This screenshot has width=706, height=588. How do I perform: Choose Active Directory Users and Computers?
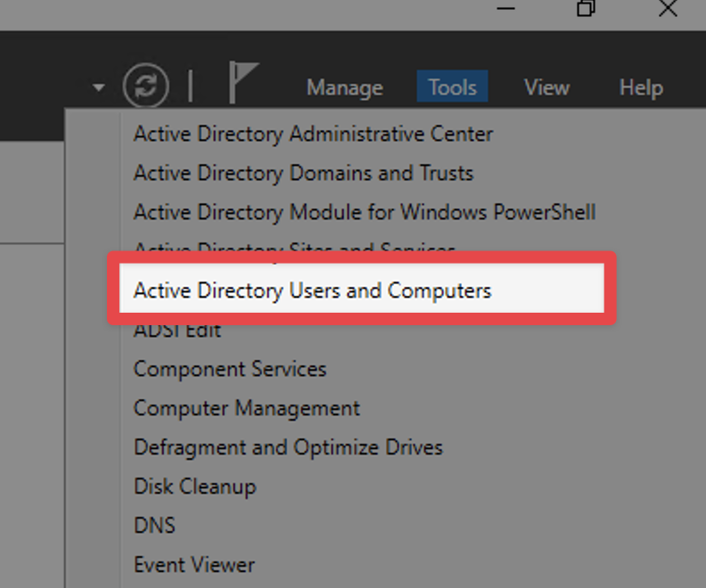tap(312, 290)
